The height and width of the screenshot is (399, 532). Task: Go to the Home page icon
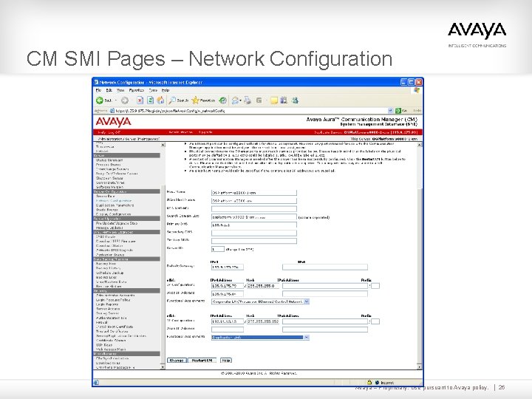coord(160,100)
